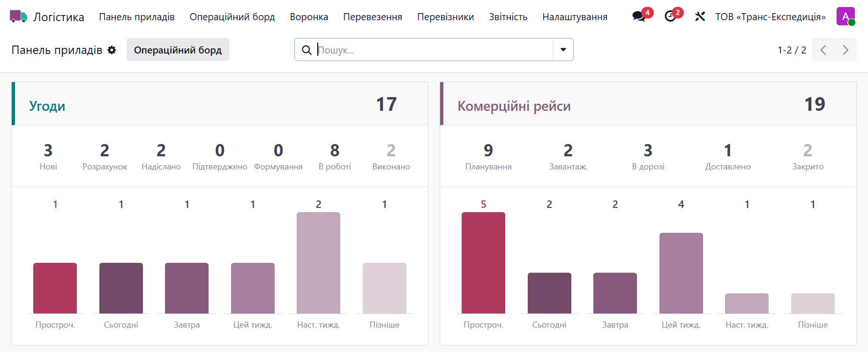868x352 pixels.
Task: Focus the Пошук search field
Action: [434, 50]
